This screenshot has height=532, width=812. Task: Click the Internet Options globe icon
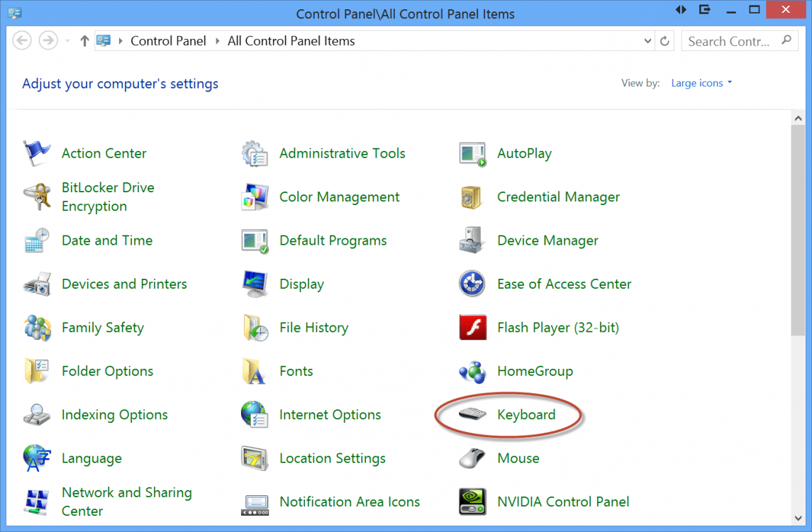pos(255,414)
